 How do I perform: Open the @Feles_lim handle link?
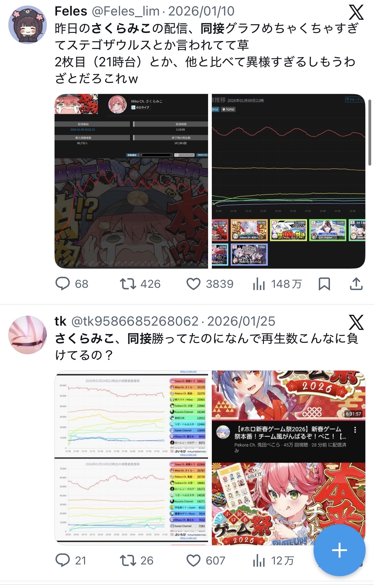(x=126, y=11)
